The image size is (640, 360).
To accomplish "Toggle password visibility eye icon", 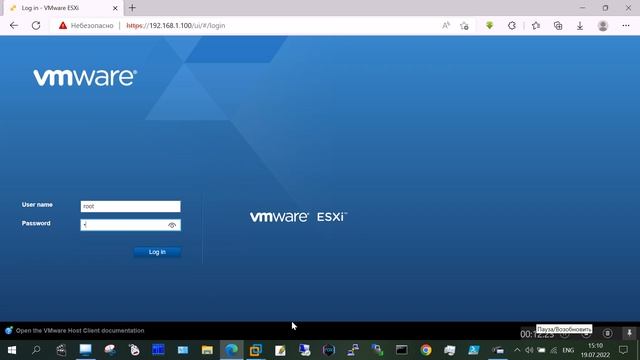I will 172,225.
